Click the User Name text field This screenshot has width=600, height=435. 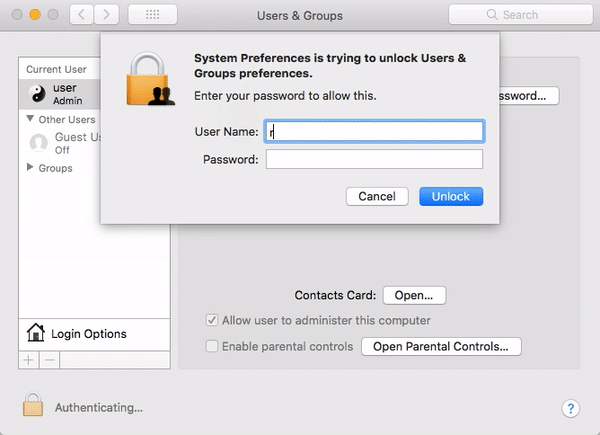coord(374,132)
